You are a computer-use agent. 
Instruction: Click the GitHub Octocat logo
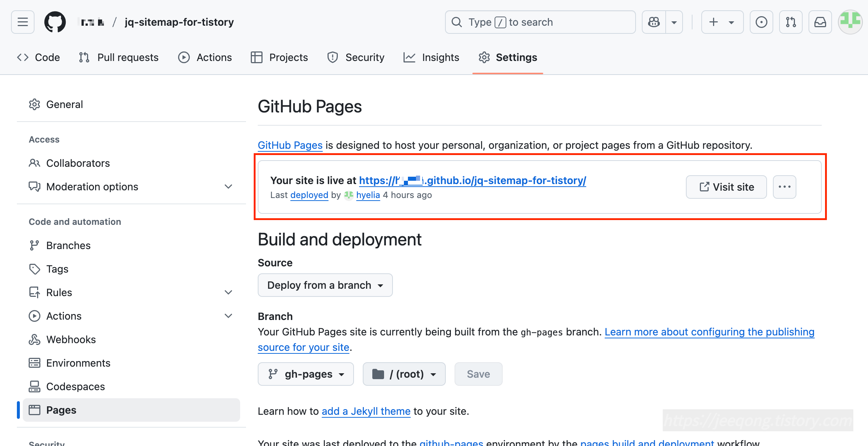pos(55,22)
